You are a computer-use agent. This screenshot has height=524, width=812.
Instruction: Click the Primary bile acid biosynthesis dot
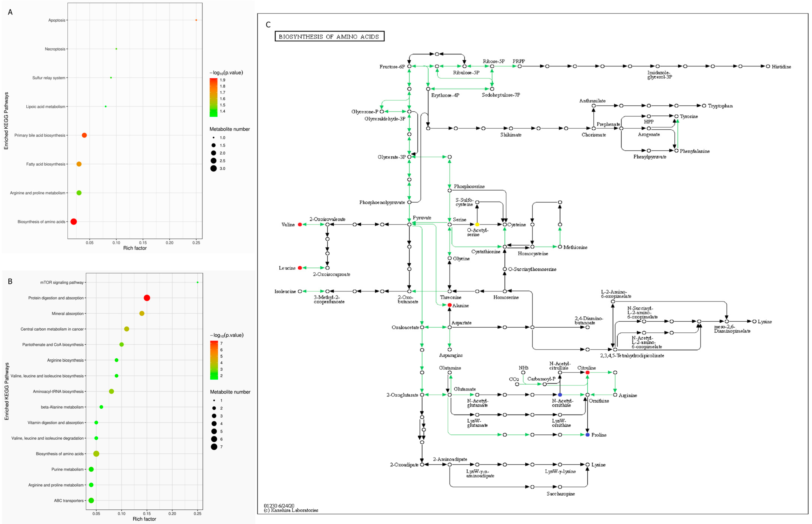coord(84,135)
